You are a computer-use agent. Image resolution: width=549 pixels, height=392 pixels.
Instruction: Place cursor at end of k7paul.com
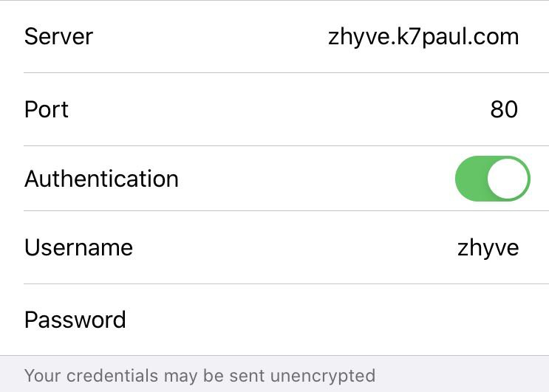(518, 36)
